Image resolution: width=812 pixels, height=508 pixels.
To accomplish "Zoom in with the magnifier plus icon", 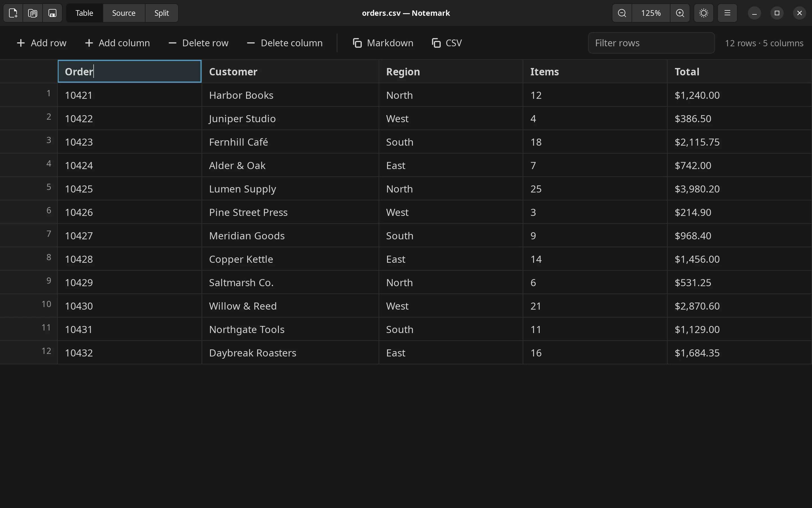I will coord(680,13).
